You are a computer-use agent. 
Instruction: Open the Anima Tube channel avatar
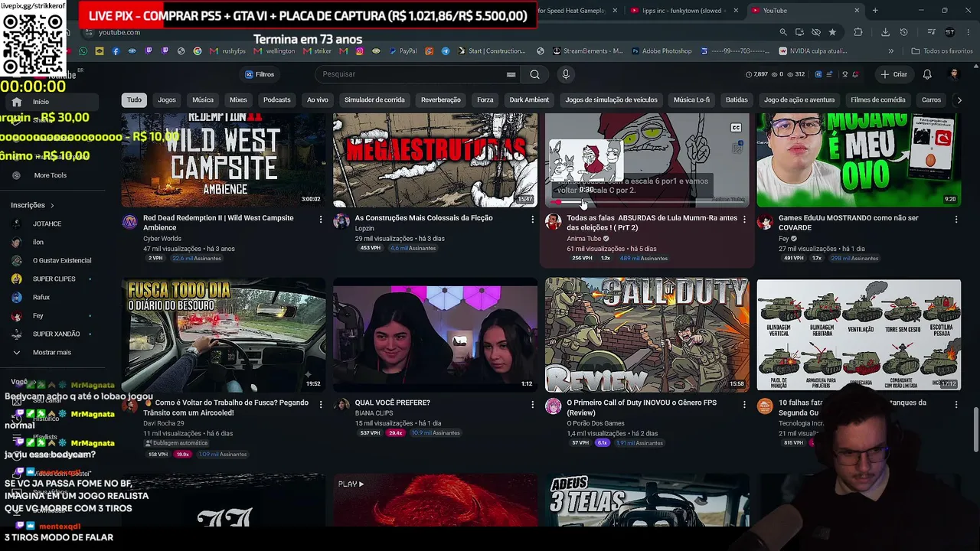[x=553, y=222]
